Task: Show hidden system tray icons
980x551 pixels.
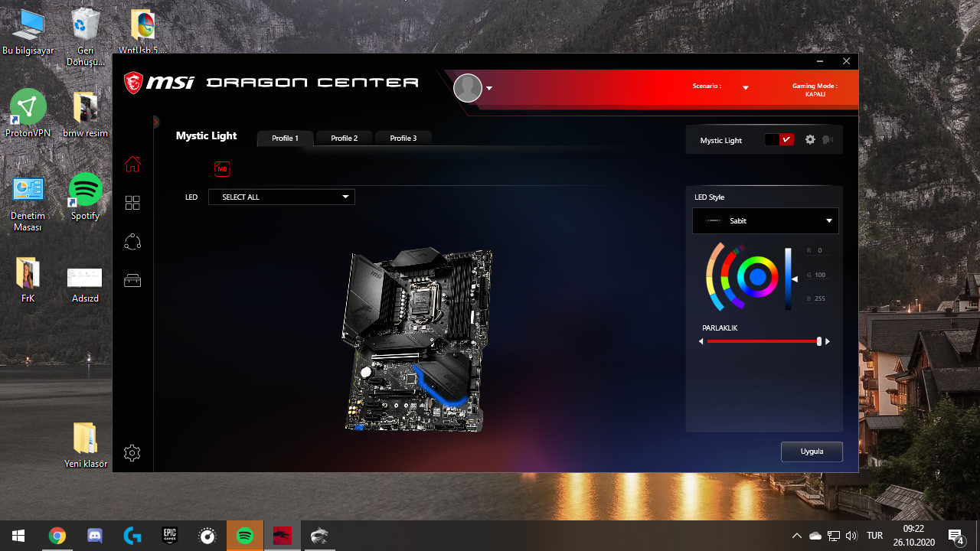Action: 797,536
